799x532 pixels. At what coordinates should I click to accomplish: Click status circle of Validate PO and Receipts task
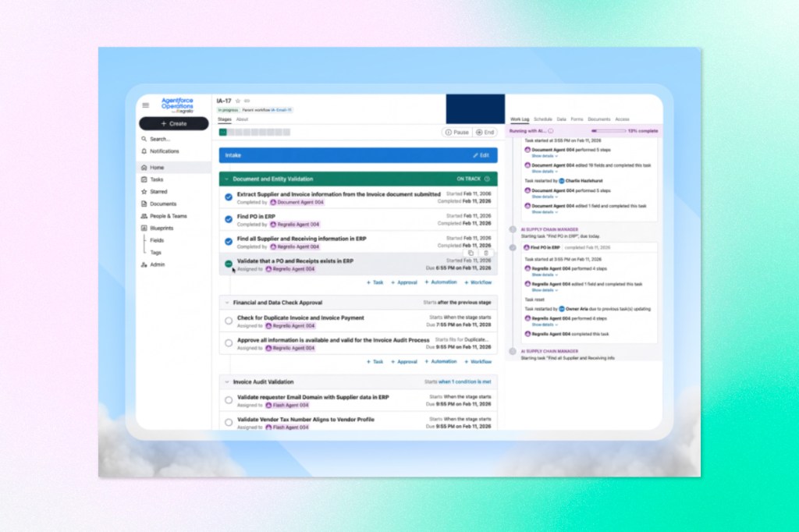229,264
